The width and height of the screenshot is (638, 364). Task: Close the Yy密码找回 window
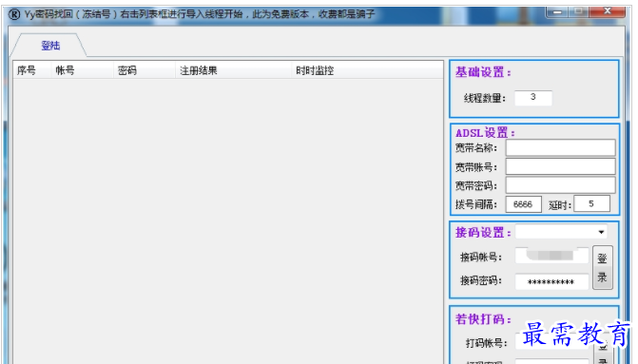pyautogui.click(x=608, y=11)
